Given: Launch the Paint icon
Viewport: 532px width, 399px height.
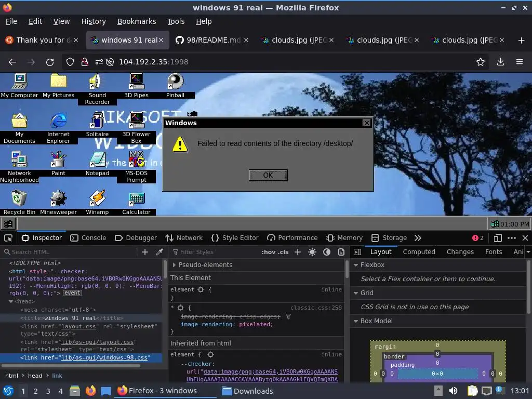Looking at the screenshot, I should coord(58,164).
